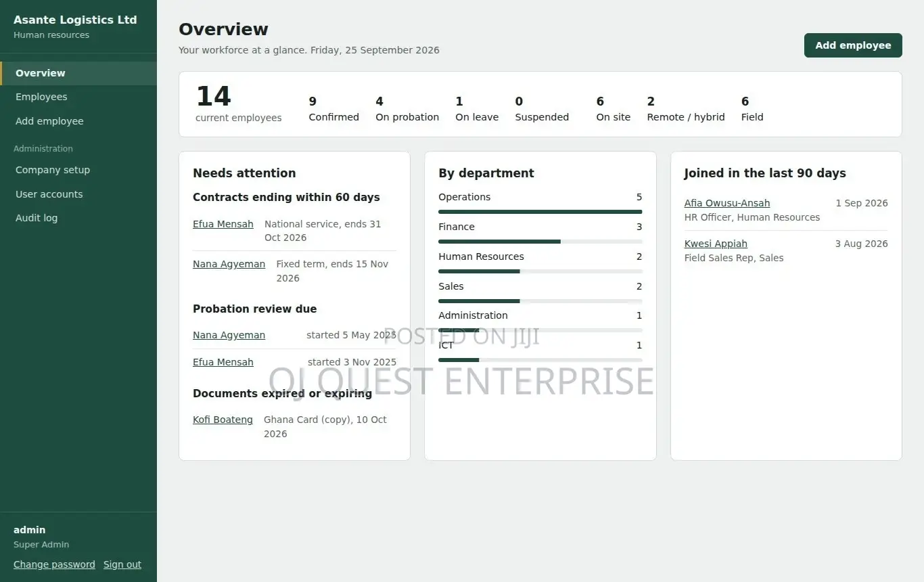Open Kofi Boateng's expiring document record
This screenshot has width=924, height=582.
point(223,420)
